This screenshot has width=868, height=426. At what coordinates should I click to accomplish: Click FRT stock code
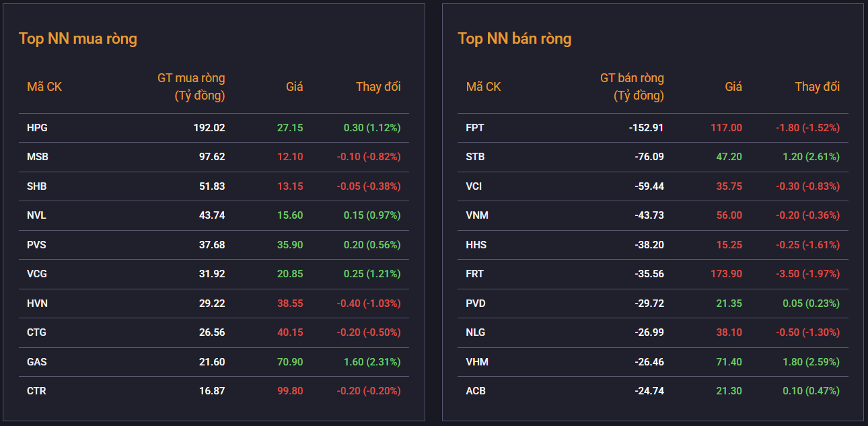point(475,274)
